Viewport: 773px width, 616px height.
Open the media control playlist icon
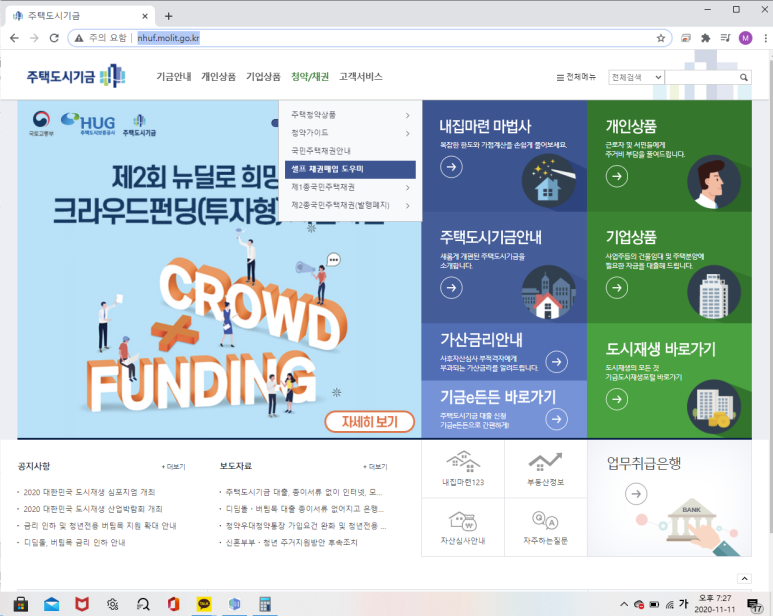[x=725, y=38]
